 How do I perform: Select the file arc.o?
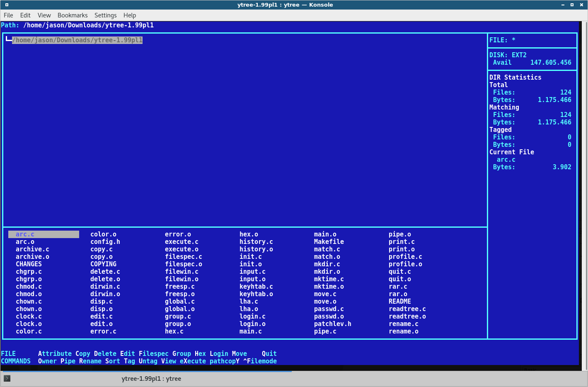25,242
